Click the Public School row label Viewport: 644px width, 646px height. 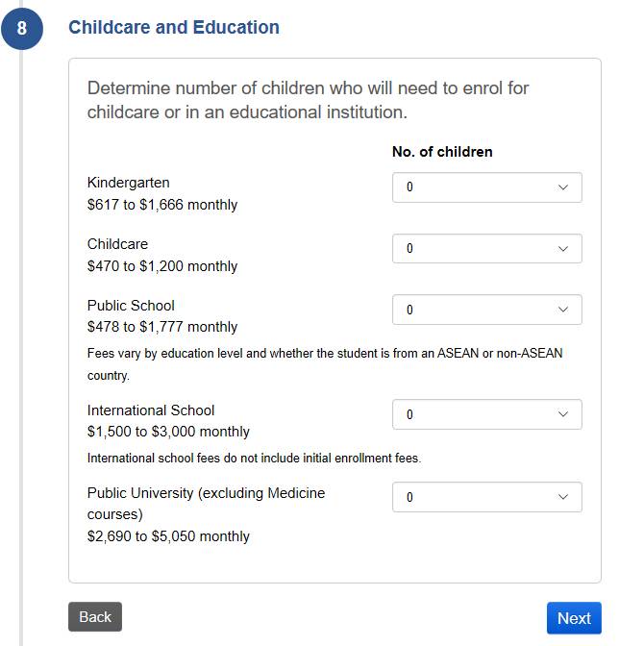[131, 306]
